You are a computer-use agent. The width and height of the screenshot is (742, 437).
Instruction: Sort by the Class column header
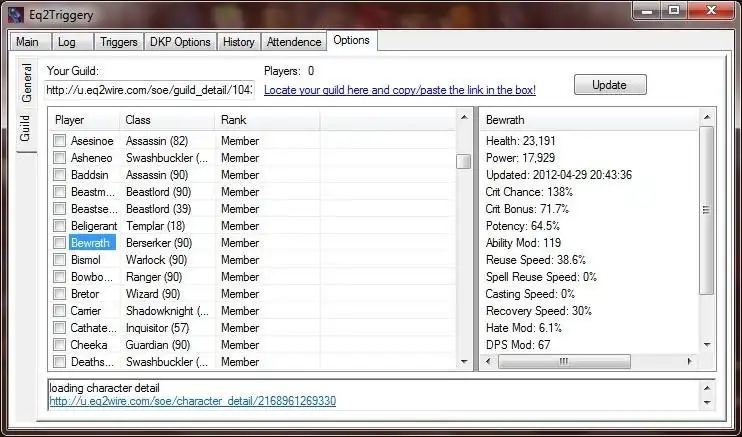pos(168,120)
